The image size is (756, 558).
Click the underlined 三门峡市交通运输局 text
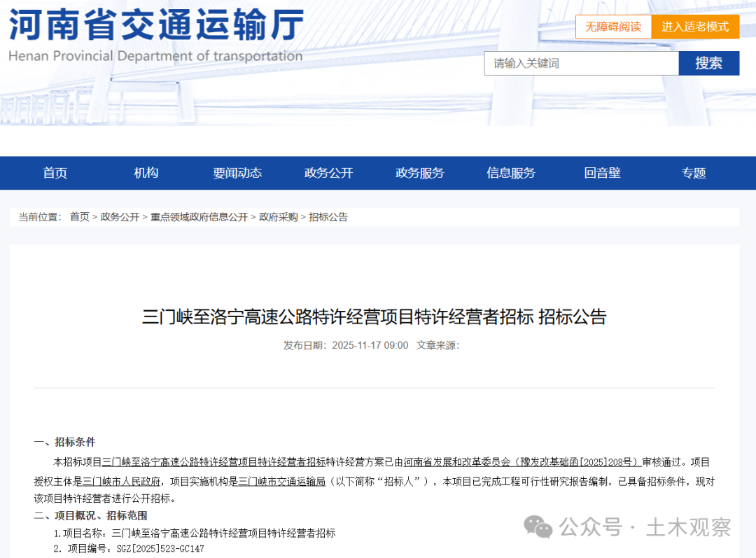pos(282,481)
